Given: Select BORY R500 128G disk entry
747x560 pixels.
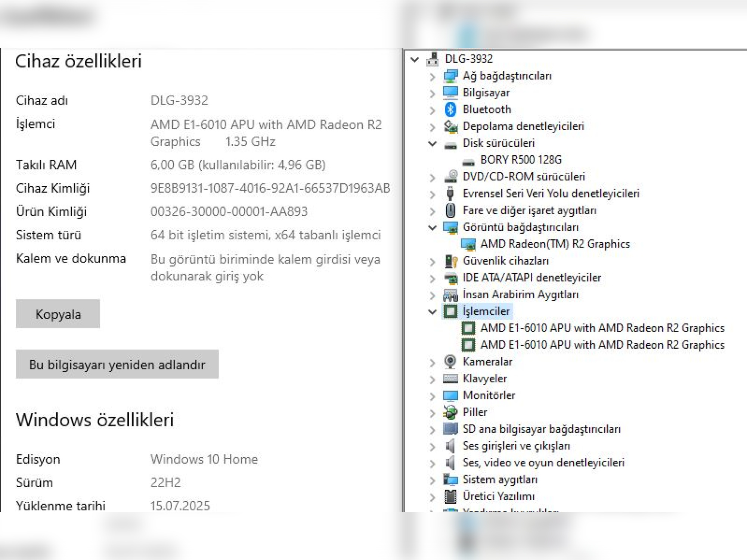Looking at the screenshot, I should [521, 160].
